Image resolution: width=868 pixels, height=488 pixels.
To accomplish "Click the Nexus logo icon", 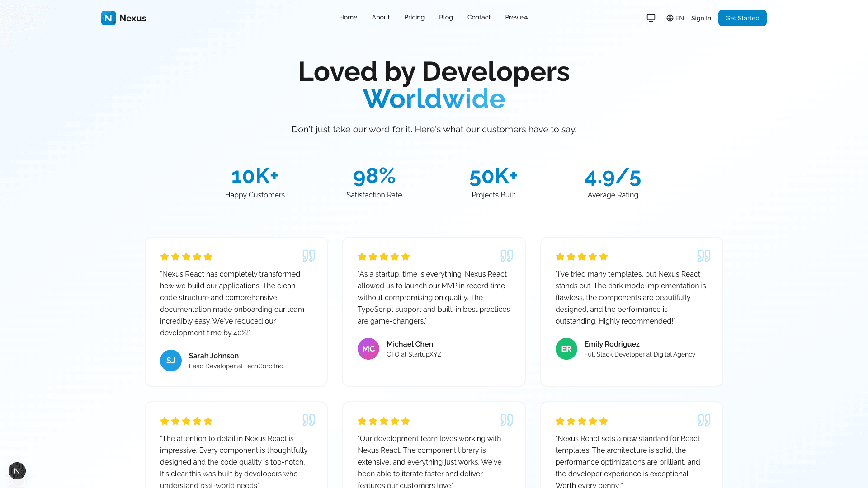I will pyautogui.click(x=108, y=18).
